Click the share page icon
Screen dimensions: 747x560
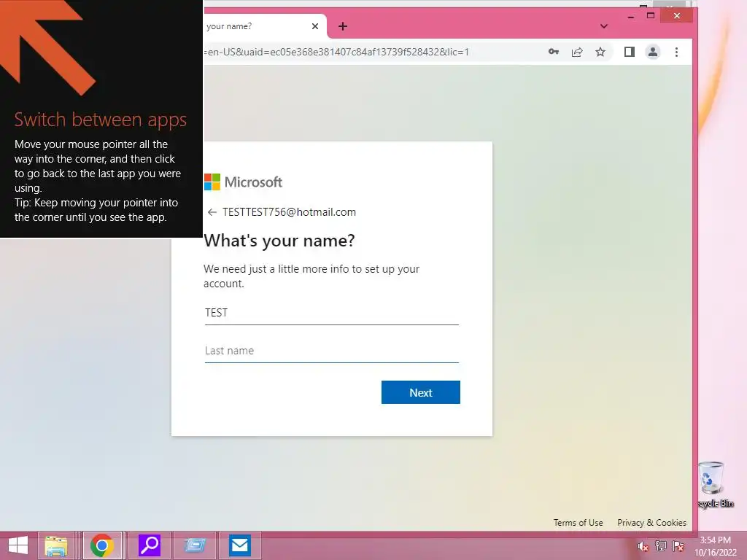pos(577,52)
